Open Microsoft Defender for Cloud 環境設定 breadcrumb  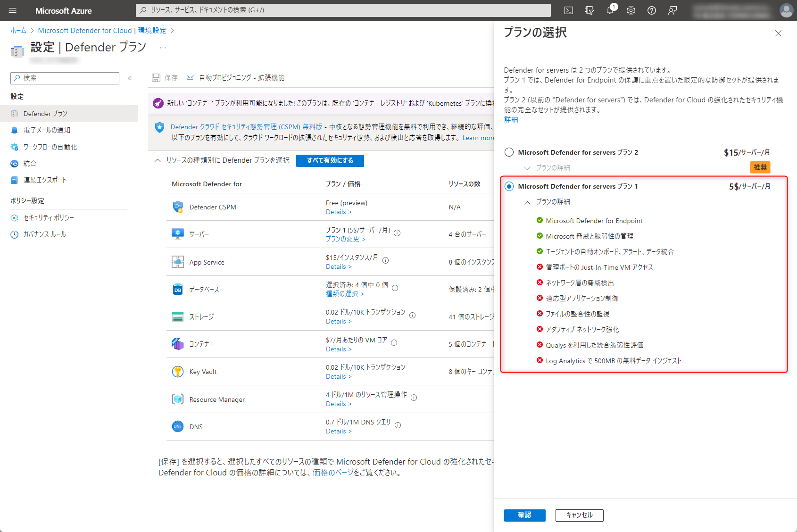102,31
